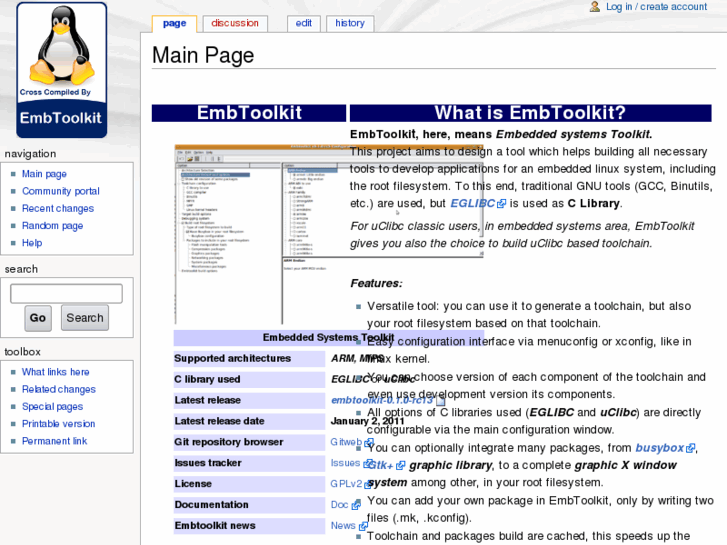Image resolution: width=727 pixels, height=545 pixels.
Task: Open the GPLv2 license link
Action: 345,483
